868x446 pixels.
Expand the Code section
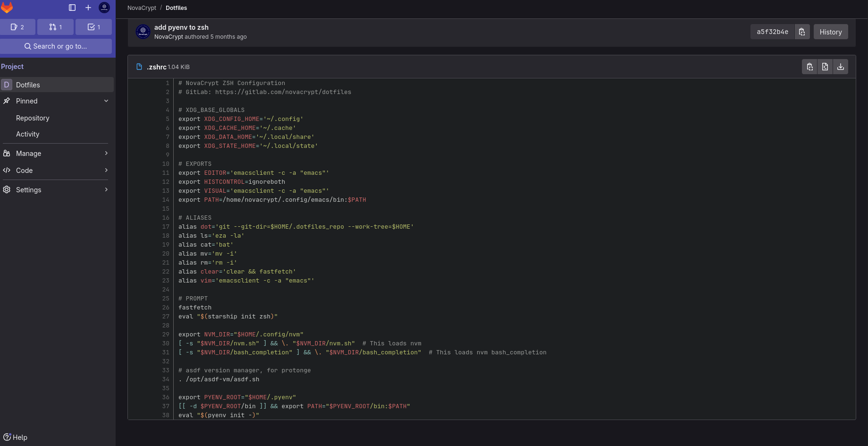(107, 170)
